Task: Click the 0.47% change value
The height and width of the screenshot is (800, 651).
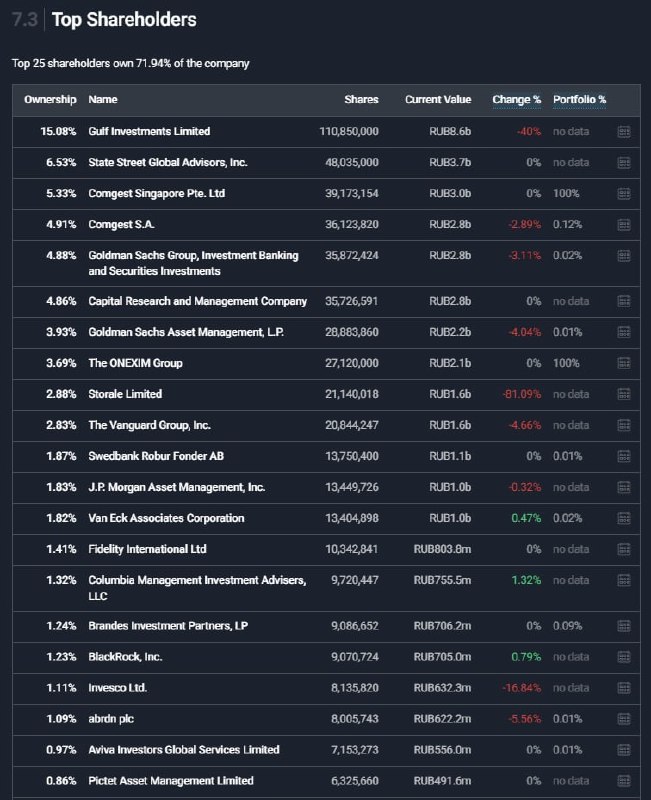Action: point(526,518)
